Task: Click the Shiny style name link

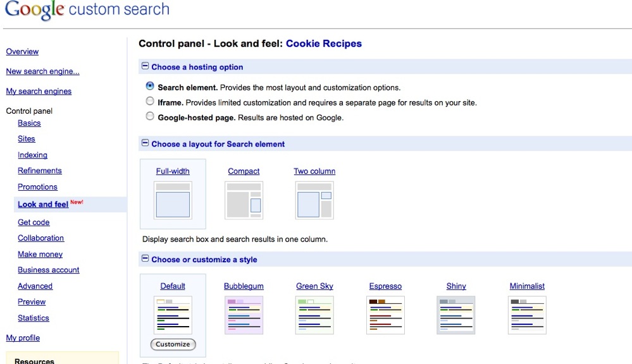Action: 456,286
